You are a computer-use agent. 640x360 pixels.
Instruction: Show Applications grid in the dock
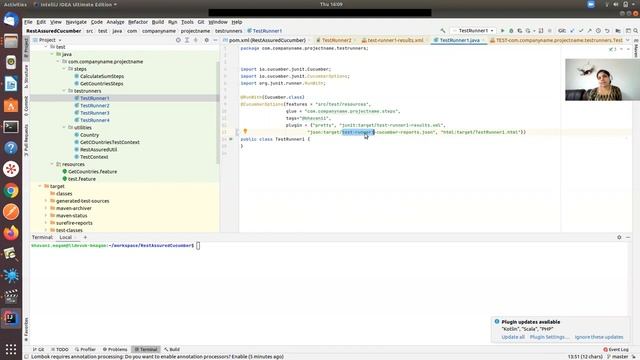[x=11, y=349]
